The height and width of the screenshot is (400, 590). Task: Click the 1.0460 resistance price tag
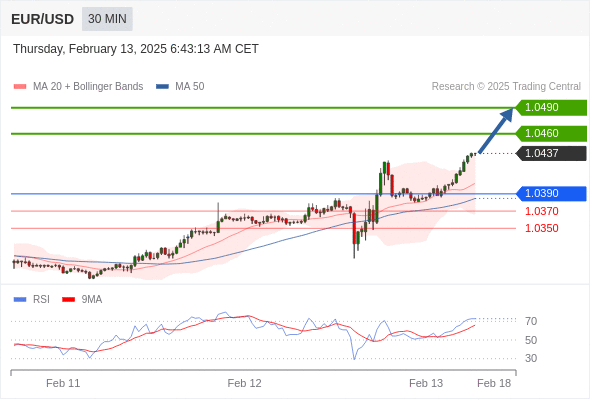pos(551,134)
